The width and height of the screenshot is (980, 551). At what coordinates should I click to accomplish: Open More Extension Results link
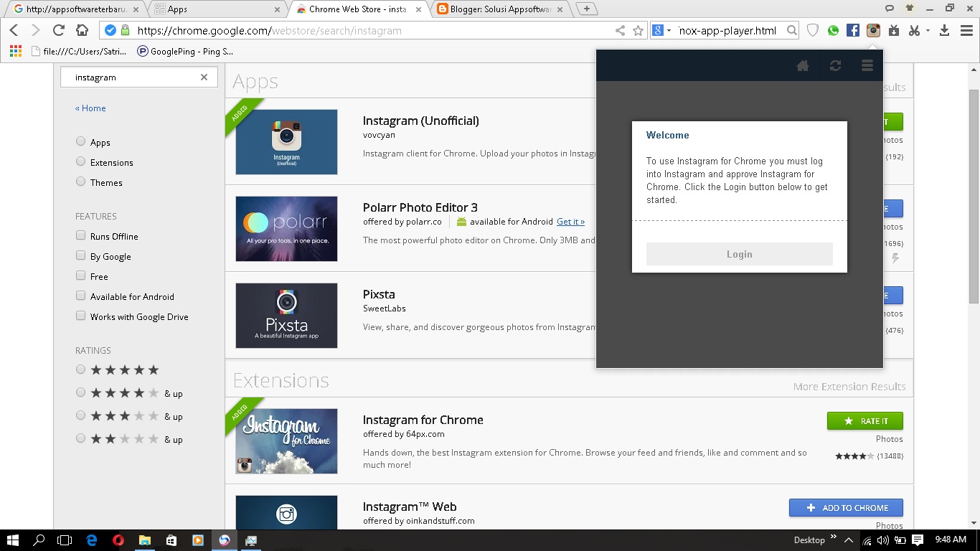849,387
